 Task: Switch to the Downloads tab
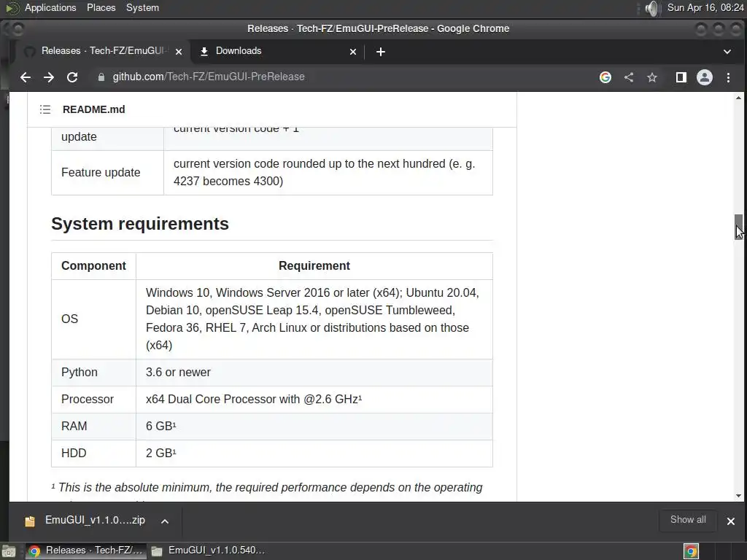[278, 51]
